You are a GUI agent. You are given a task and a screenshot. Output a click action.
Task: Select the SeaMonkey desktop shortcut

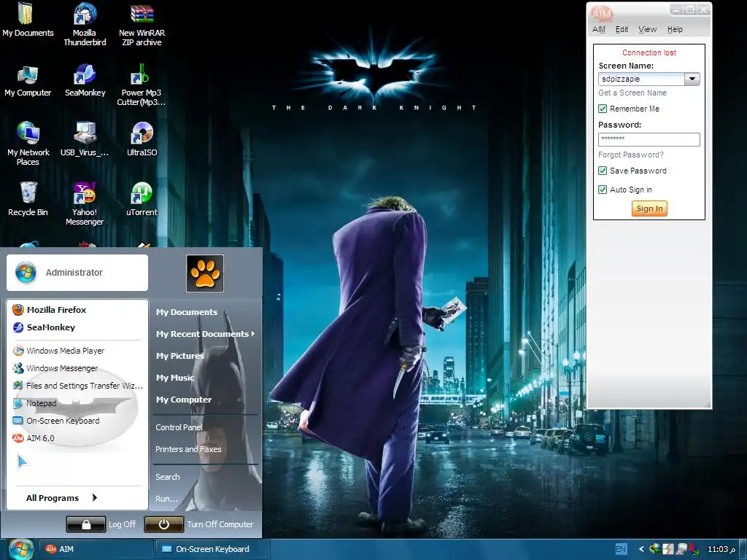click(85, 80)
